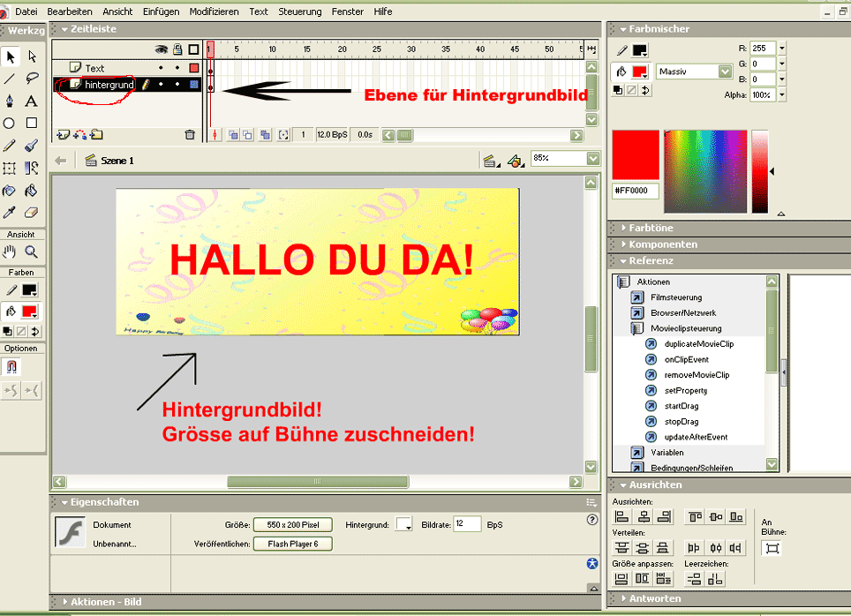Select duplicateMovieClip in reference list

(x=698, y=343)
